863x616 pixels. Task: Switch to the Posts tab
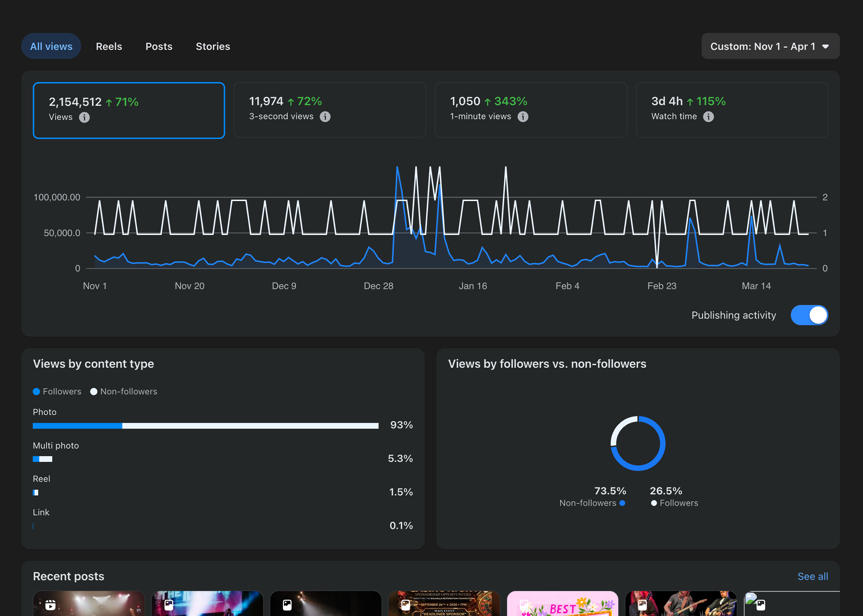[x=159, y=46]
